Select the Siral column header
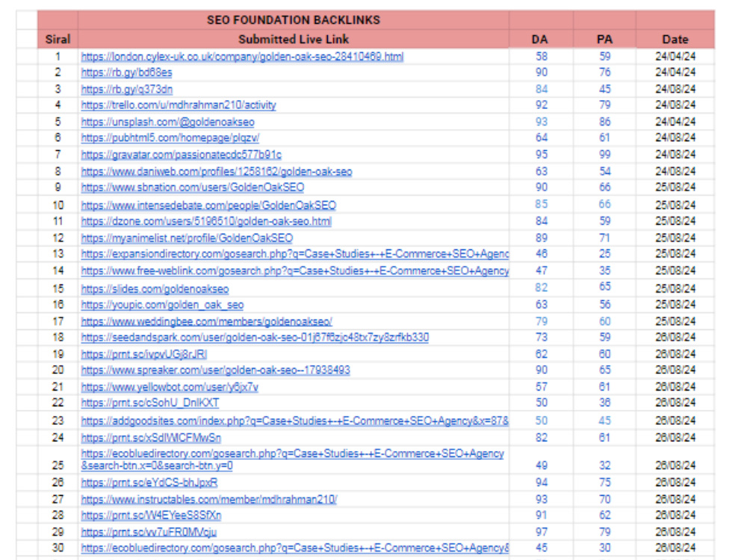This screenshot has width=747, height=560. click(58, 39)
